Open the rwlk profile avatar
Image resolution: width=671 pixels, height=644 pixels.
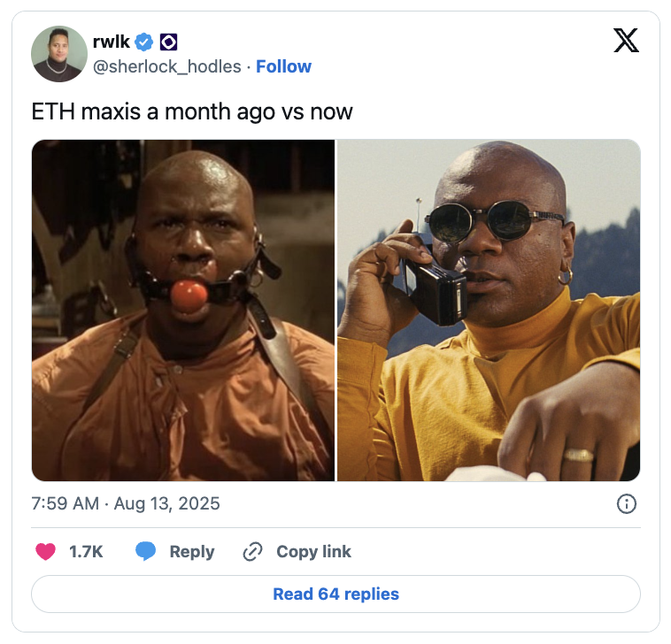click(59, 54)
